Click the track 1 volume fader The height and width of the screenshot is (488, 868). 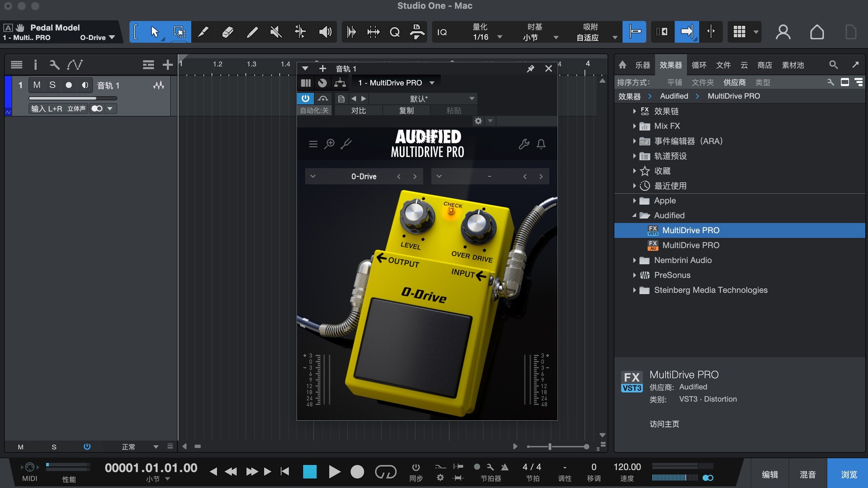click(72, 98)
